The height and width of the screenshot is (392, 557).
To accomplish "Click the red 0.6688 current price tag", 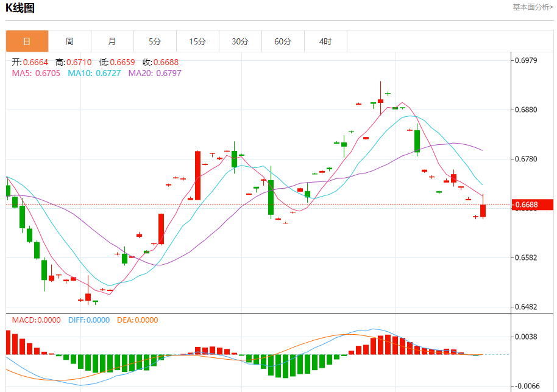I will click(533, 205).
